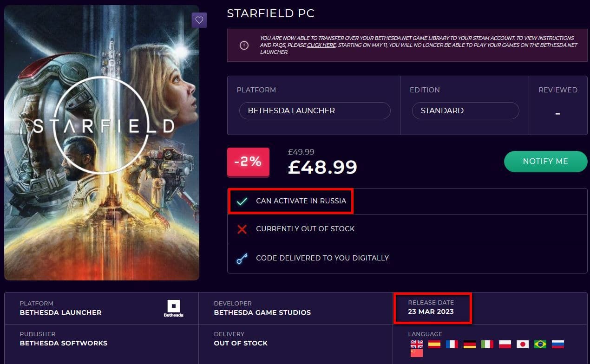
Task: Add Starfield to wishlist with heart icon
Action: pyautogui.click(x=199, y=20)
